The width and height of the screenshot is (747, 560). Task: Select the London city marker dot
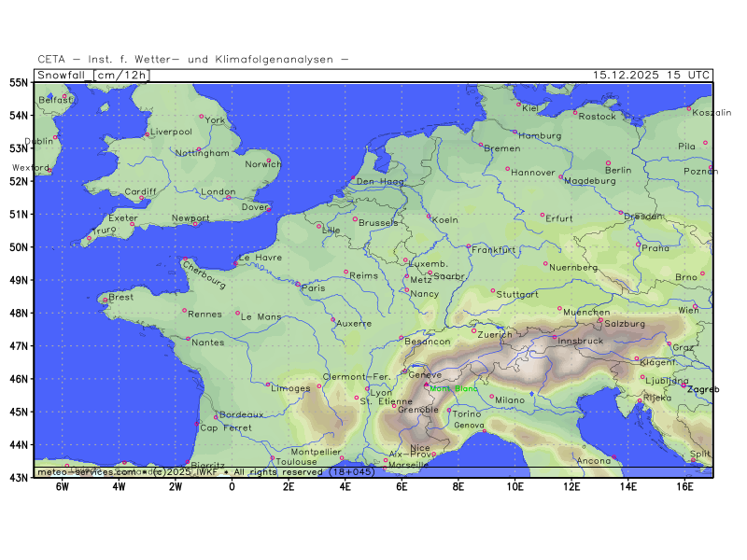coord(228,197)
